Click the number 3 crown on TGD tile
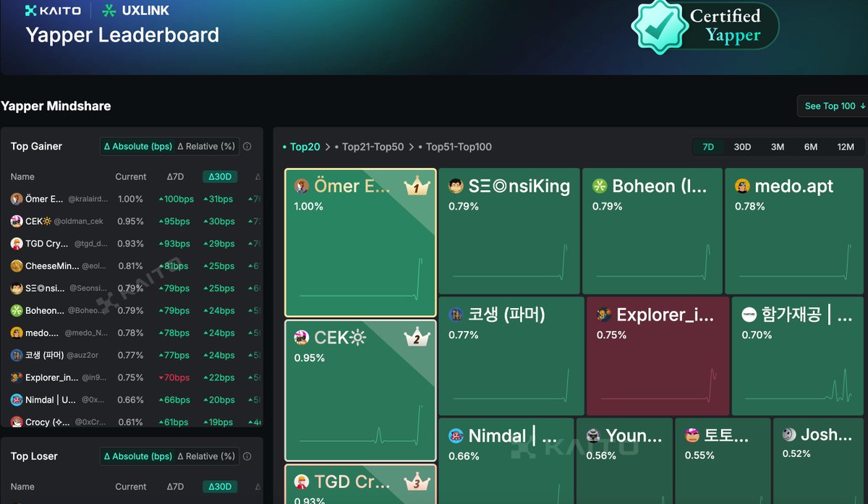 pos(417,482)
